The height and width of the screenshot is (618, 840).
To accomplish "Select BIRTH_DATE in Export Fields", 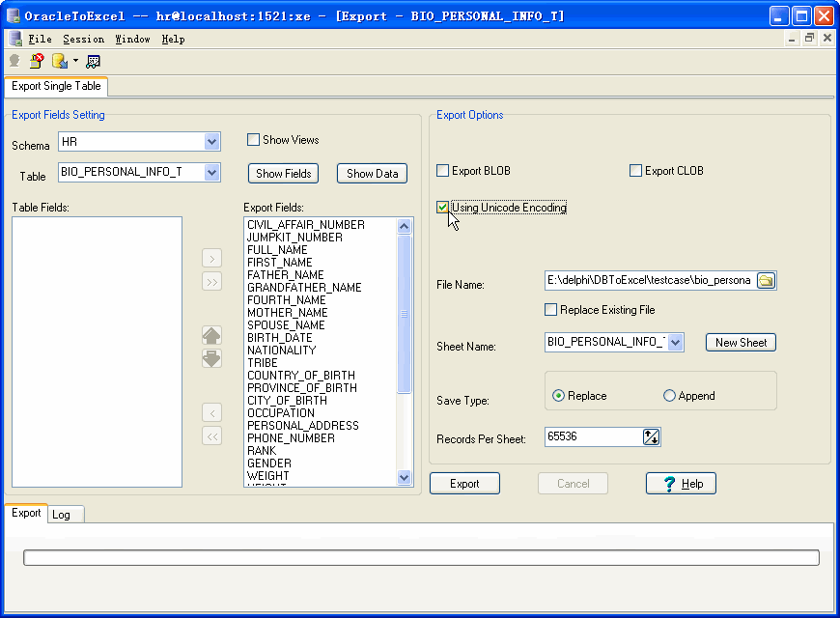I will click(x=280, y=338).
